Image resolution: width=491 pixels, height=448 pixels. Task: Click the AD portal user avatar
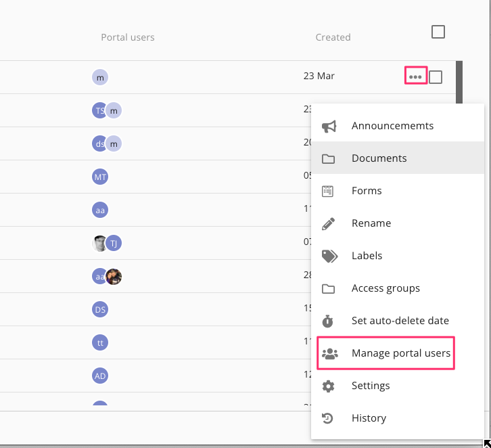pyautogui.click(x=100, y=375)
